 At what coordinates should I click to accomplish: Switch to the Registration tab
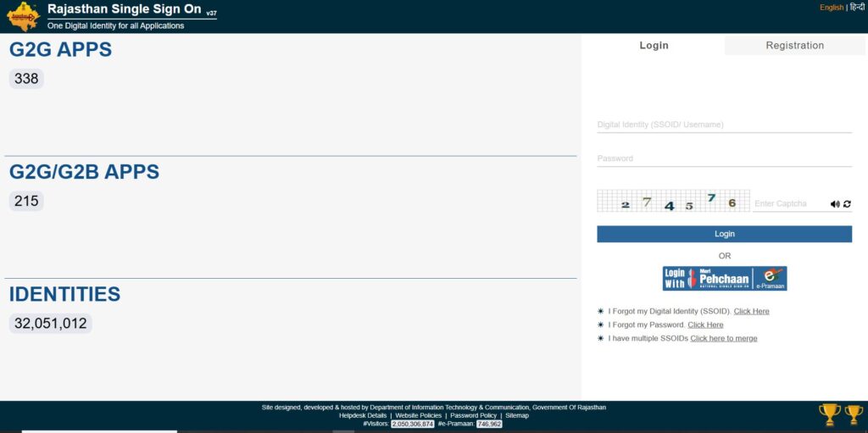point(794,46)
